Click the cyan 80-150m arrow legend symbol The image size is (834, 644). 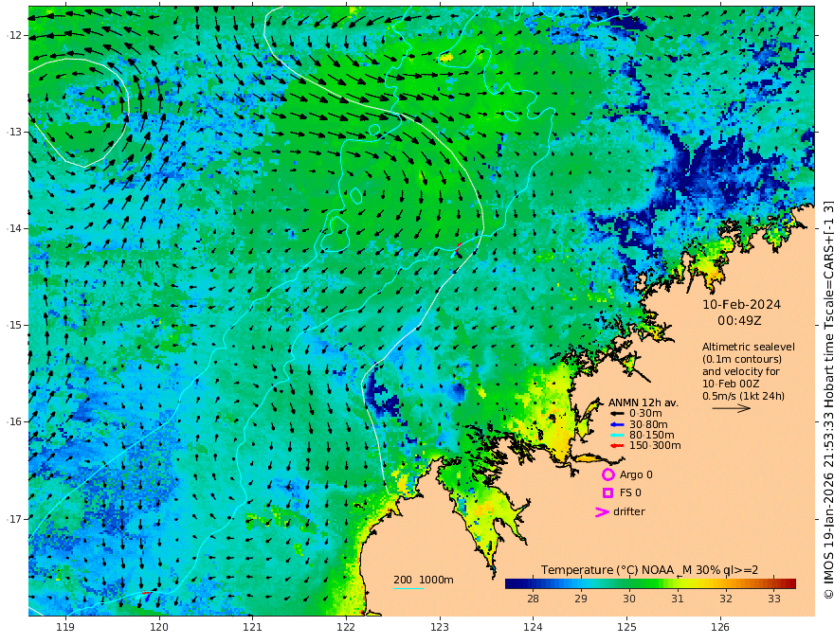pos(616,436)
